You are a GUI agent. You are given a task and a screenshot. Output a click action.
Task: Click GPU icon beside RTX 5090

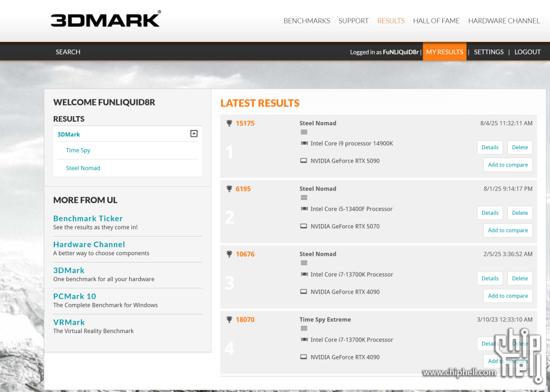pos(304,161)
